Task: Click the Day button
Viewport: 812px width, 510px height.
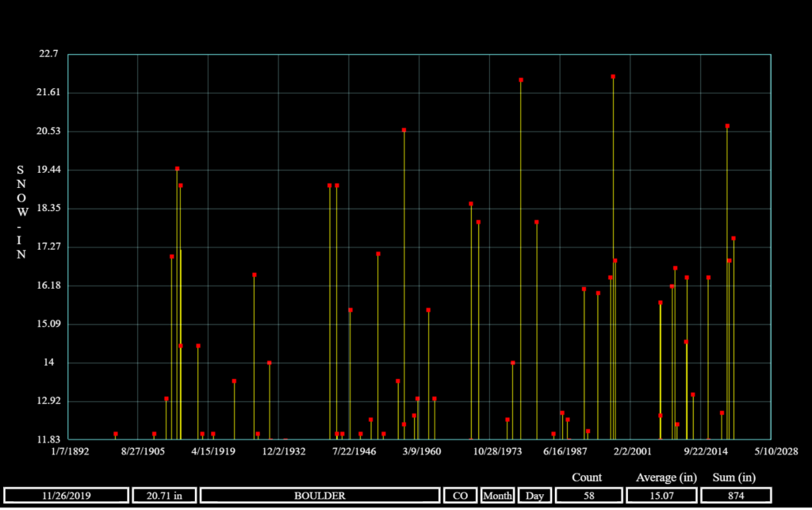Action: (534, 496)
